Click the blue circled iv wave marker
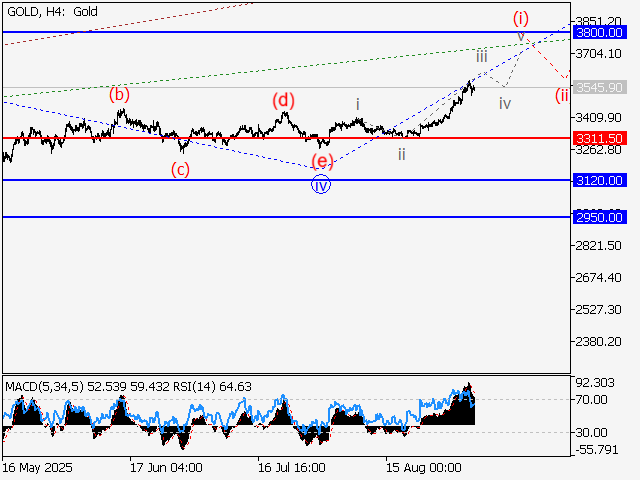 pos(320,184)
